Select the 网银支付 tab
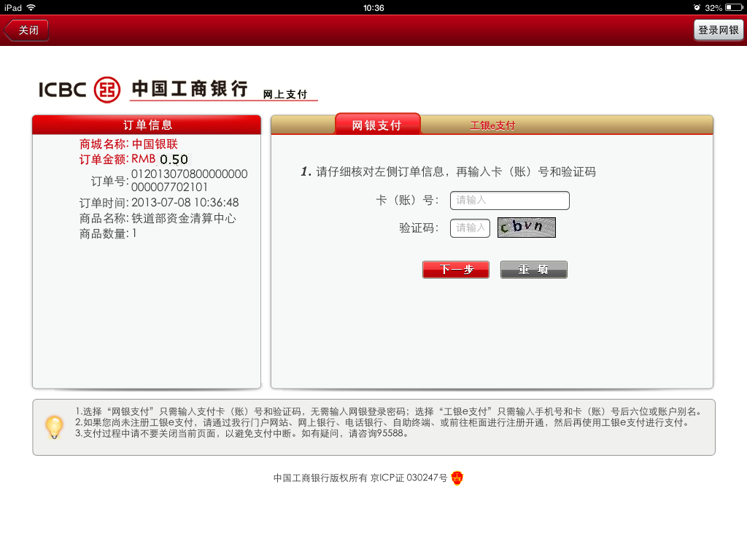The image size is (747, 560). pos(377,125)
